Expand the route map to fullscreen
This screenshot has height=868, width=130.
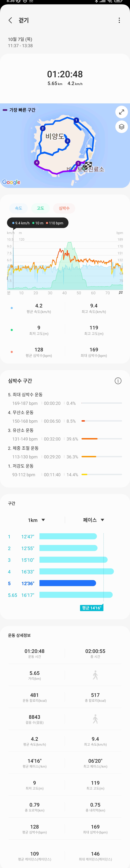coord(121,112)
